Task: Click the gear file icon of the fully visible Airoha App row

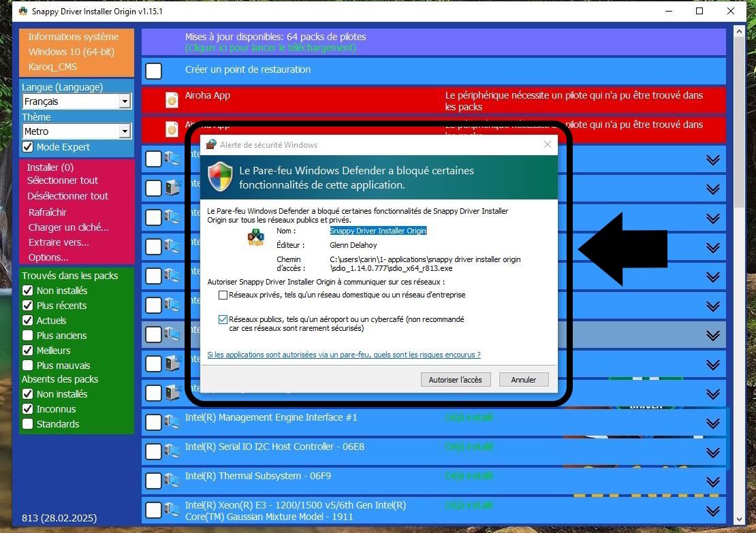Action: click(172, 100)
